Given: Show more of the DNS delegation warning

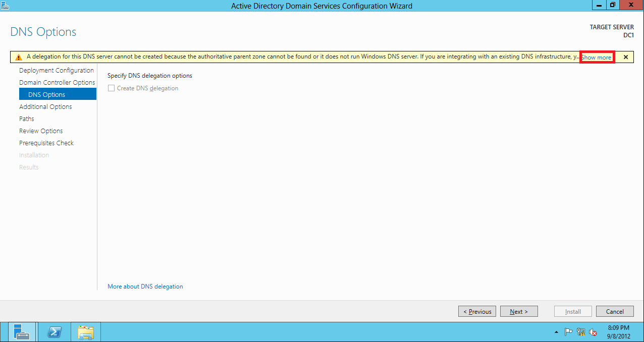Looking at the screenshot, I should click(597, 56).
